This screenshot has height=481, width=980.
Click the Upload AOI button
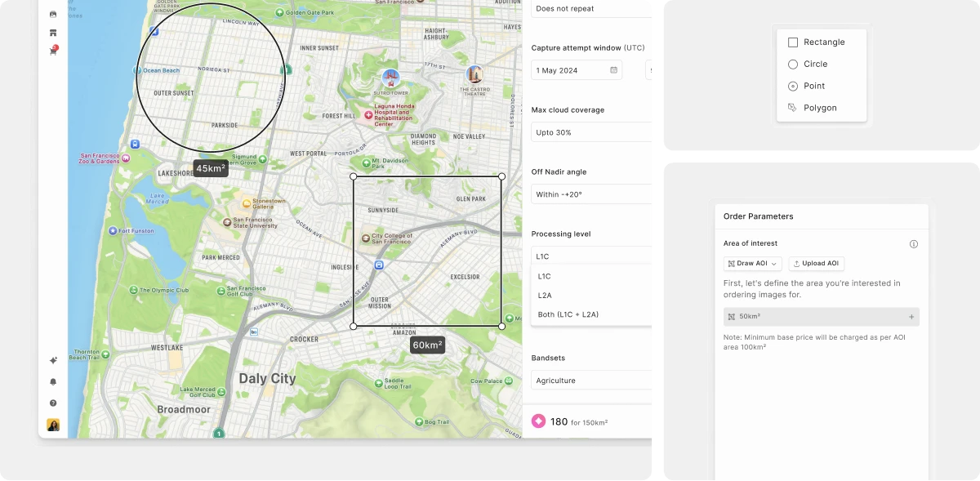(x=816, y=263)
